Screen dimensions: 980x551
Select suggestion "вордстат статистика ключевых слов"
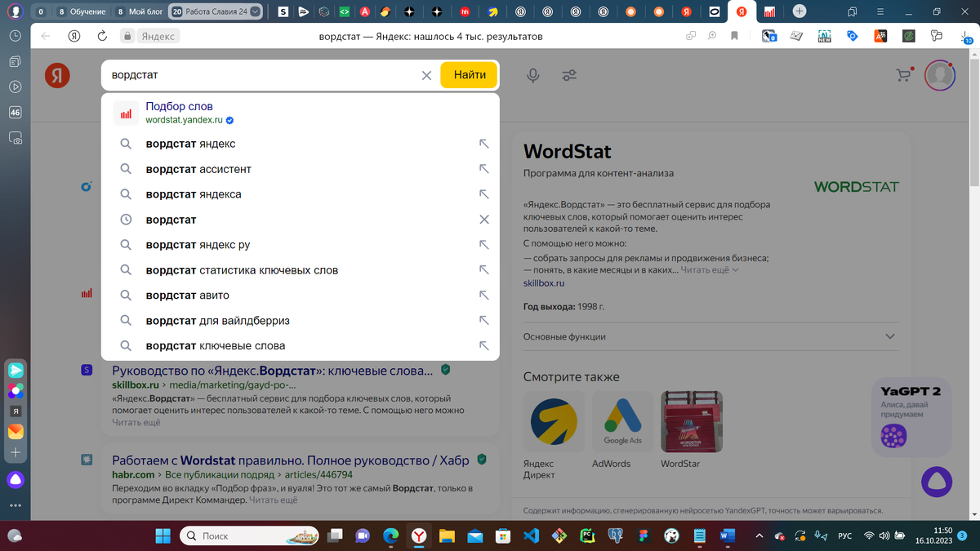pos(301,270)
